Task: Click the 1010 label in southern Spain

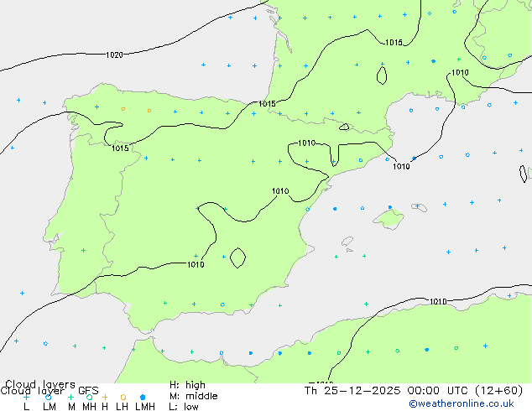Action: 196,264
